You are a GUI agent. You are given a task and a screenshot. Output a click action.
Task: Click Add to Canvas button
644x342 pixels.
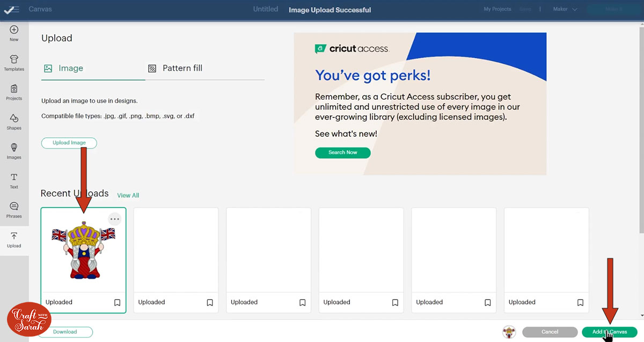(x=610, y=332)
